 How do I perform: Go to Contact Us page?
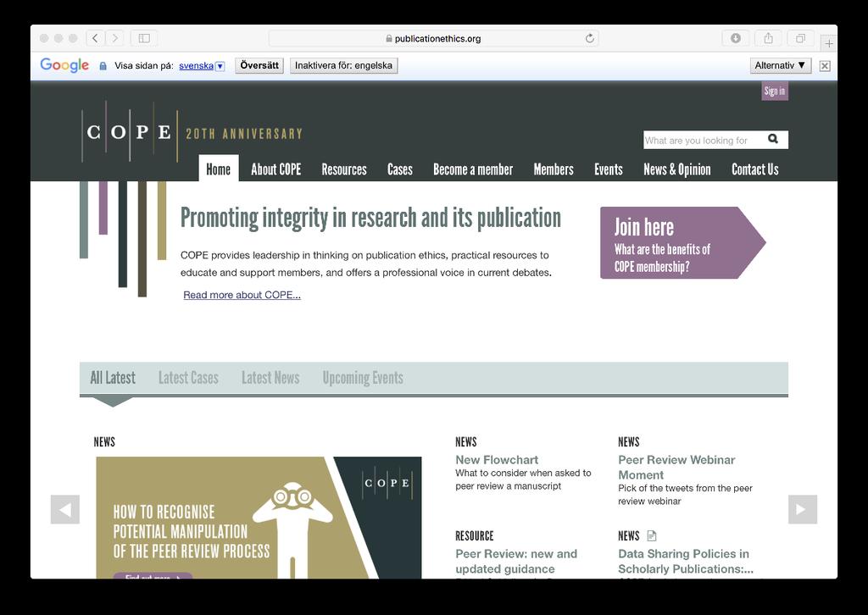point(755,169)
